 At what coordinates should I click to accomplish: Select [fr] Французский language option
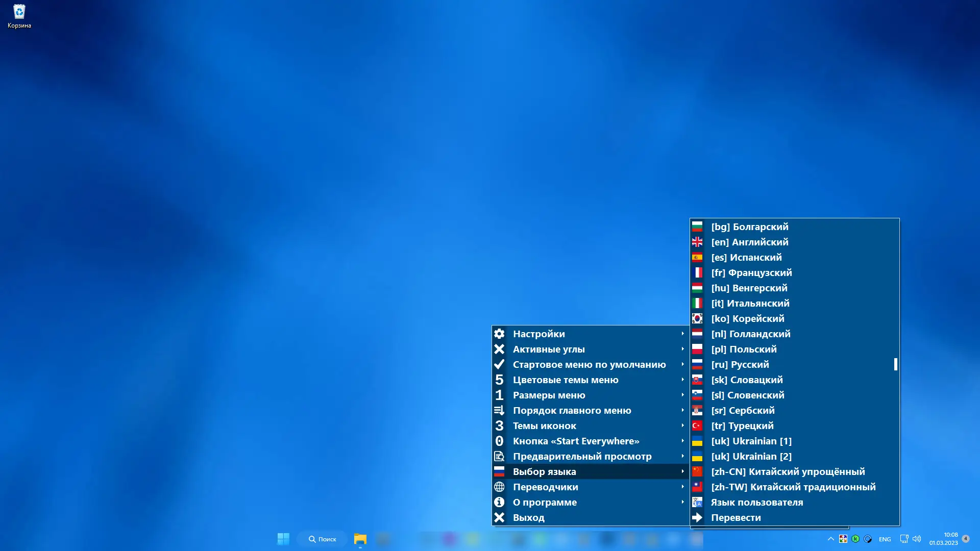click(751, 272)
